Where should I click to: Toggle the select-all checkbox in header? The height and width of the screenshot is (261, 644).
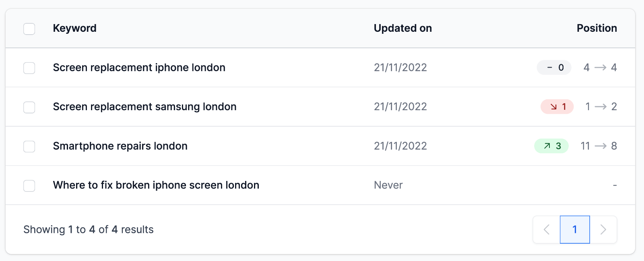pos(29,29)
